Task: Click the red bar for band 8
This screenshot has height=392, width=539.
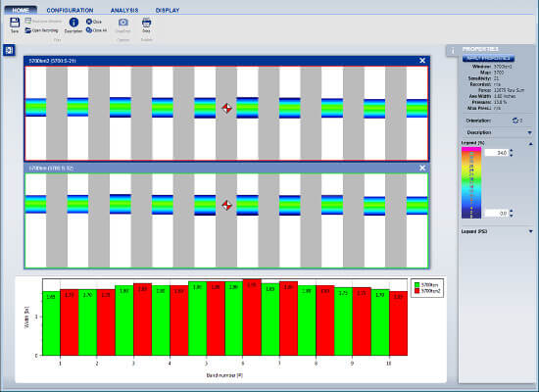Action: pyautogui.click(x=325, y=320)
